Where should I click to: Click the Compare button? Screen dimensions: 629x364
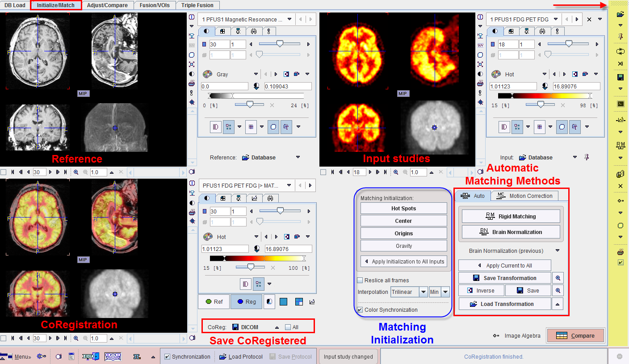point(575,336)
